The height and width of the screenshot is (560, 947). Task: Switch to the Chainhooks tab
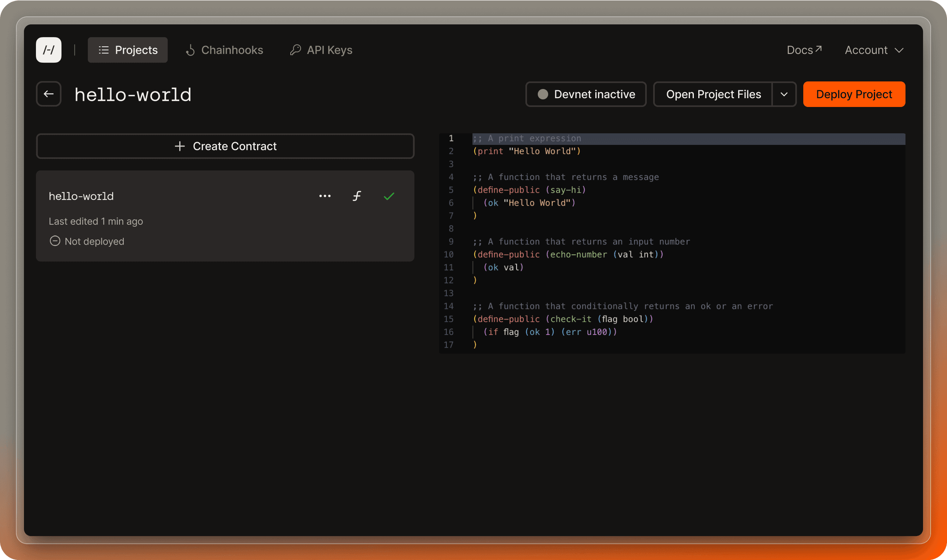click(x=224, y=50)
